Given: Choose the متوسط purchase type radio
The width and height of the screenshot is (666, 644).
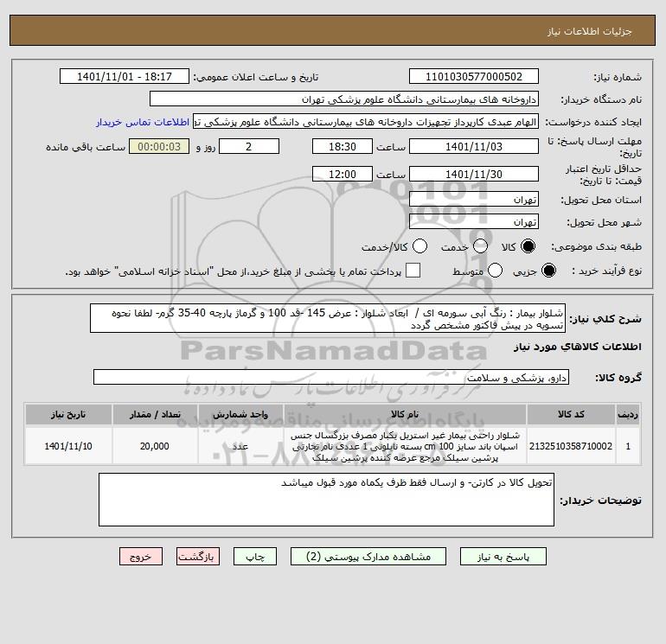Looking at the screenshot, I should [x=495, y=271].
